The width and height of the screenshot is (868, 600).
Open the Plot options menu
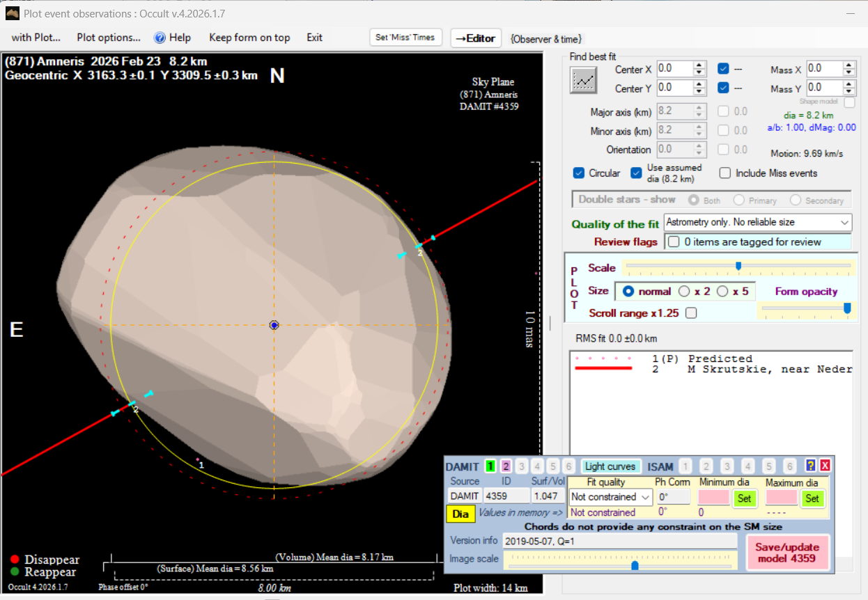pos(109,38)
